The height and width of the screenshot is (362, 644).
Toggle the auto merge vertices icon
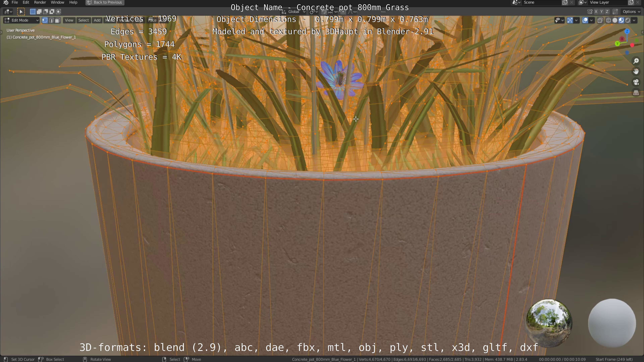click(x=615, y=12)
